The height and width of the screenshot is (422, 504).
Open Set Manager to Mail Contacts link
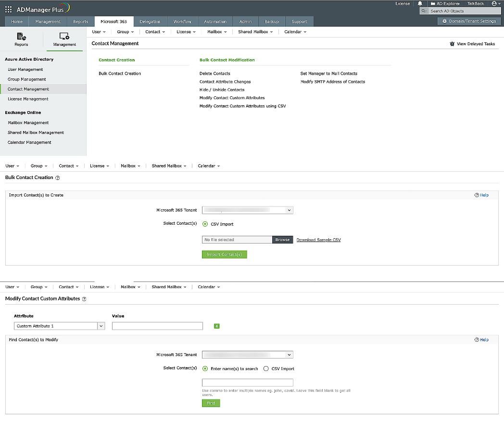tap(329, 74)
